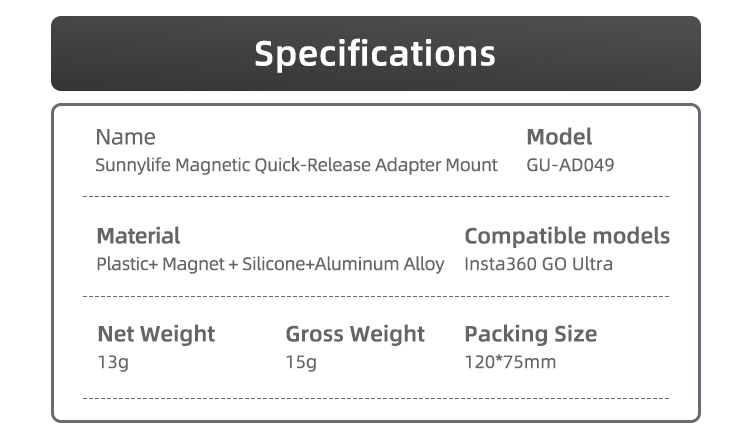Select the 120*75mm packing size value
750x441 pixels.
(510, 362)
